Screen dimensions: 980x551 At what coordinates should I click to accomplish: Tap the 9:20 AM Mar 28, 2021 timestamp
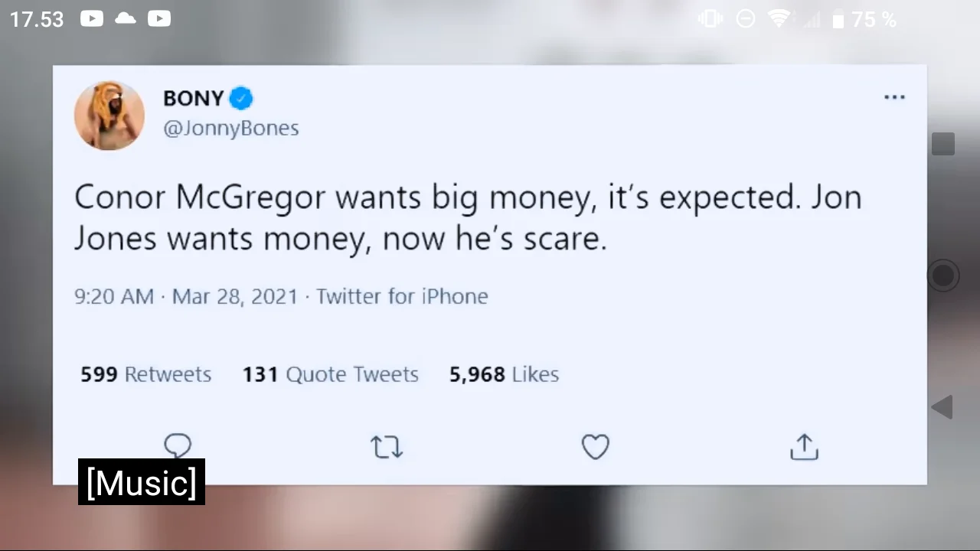[x=186, y=296]
